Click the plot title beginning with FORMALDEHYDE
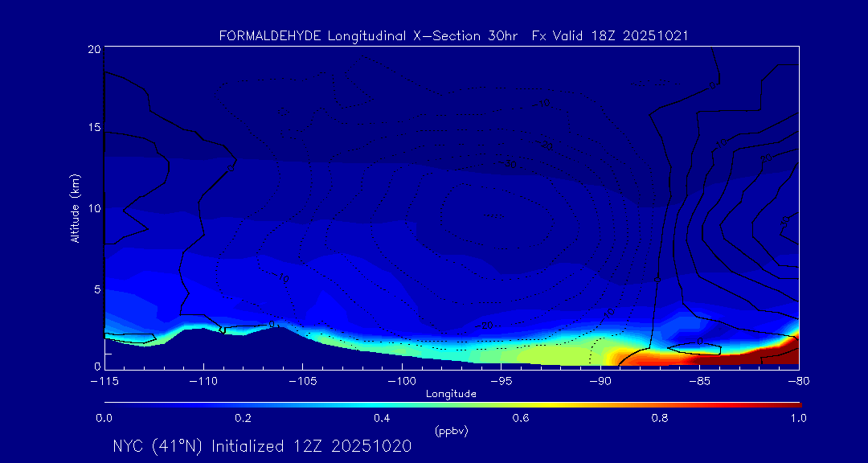This screenshot has width=868, height=463. (453, 36)
